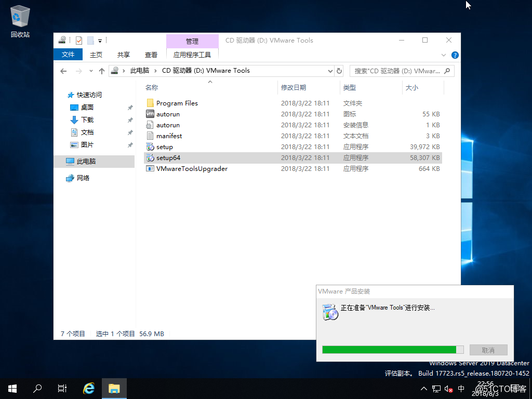
Task: Select the Program Files folder icon
Action: pyautogui.click(x=150, y=103)
